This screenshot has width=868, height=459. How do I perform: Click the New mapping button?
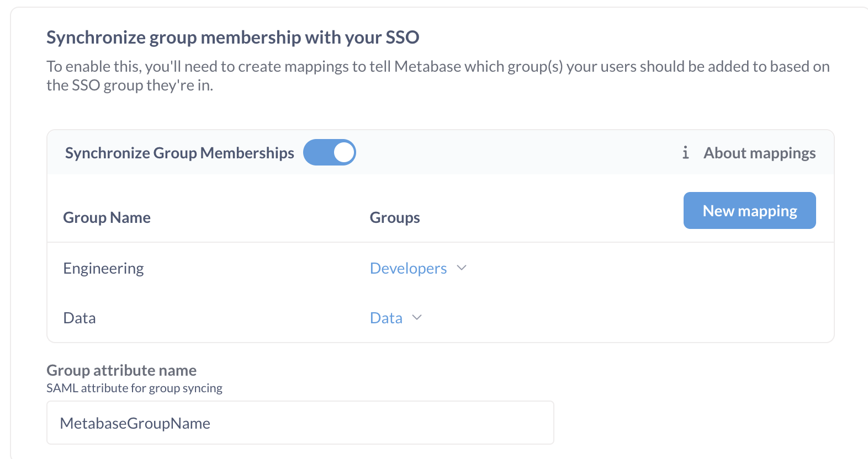[749, 210]
